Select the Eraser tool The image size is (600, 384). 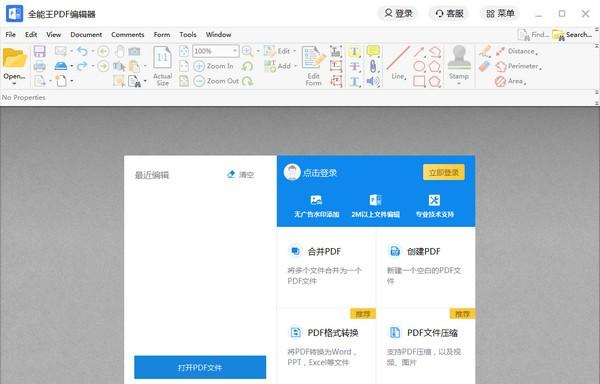pyautogui.click(x=485, y=66)
